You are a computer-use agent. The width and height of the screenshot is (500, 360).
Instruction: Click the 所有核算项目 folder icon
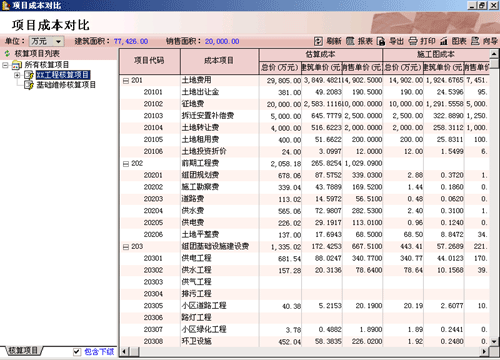pos(17,65)
